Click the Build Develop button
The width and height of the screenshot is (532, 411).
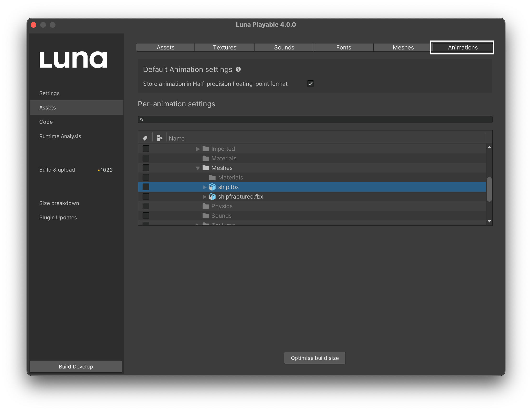[76, 367]
